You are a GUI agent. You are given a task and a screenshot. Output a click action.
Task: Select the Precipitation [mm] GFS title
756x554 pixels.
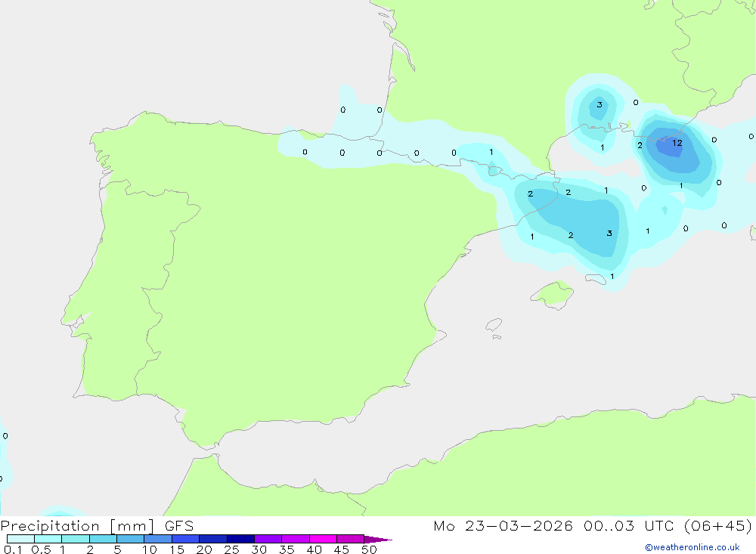tap(97, 525)
